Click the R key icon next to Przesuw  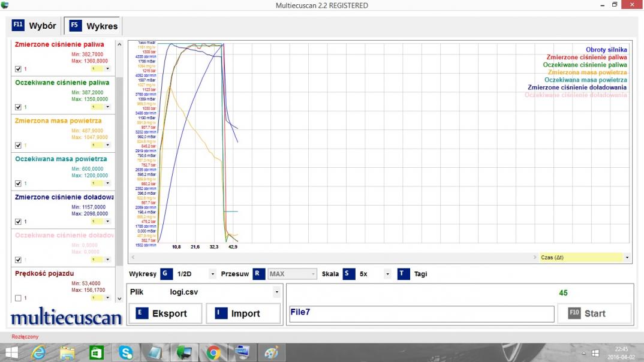[x=258, y=274]
